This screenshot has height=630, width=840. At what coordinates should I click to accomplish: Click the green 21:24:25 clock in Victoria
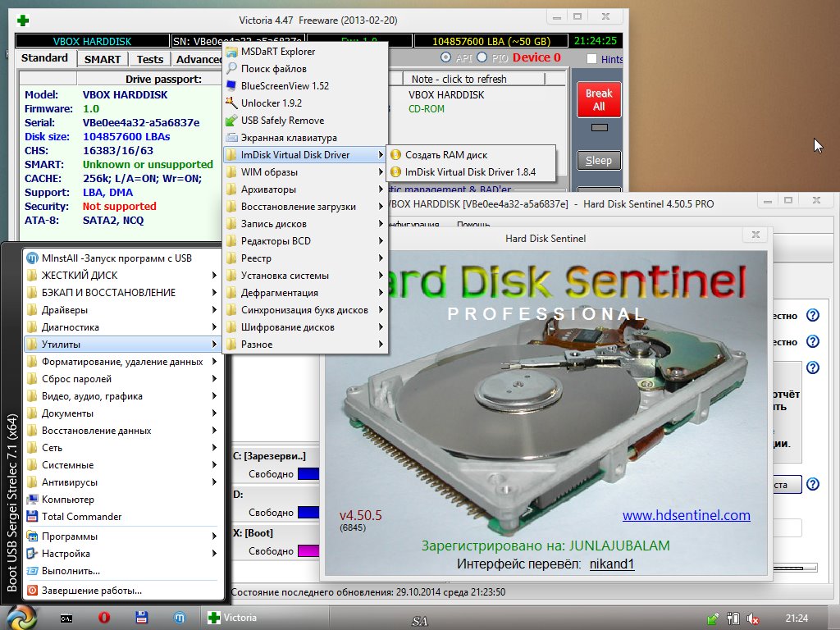tap(596, 41)
